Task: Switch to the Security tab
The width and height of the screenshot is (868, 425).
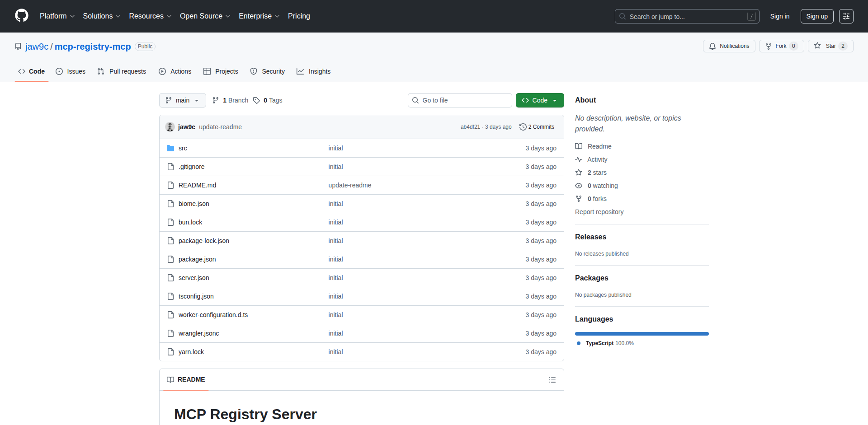Action: (268, 71)
